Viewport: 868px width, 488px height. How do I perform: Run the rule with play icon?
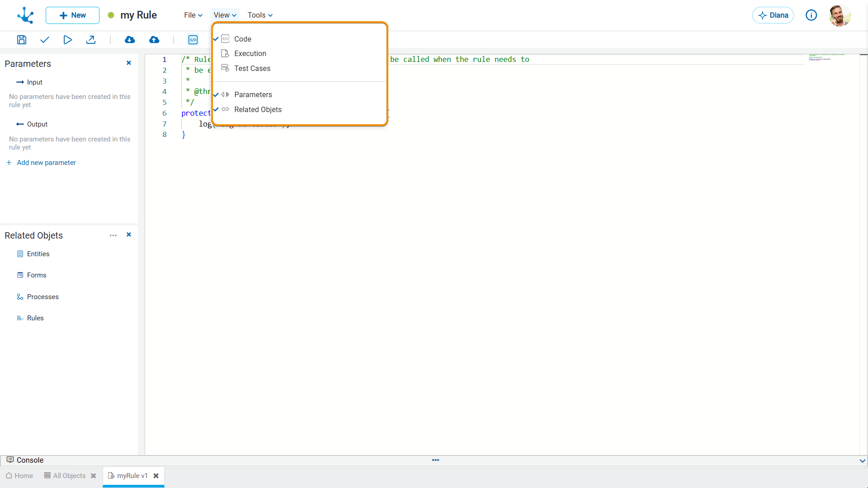tap(67, 40)
